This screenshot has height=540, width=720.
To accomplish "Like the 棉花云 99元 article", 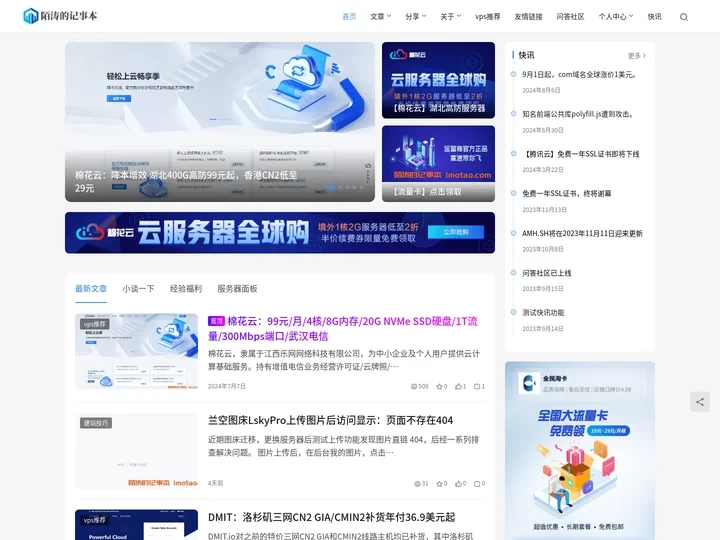I will tap(461, 386).
